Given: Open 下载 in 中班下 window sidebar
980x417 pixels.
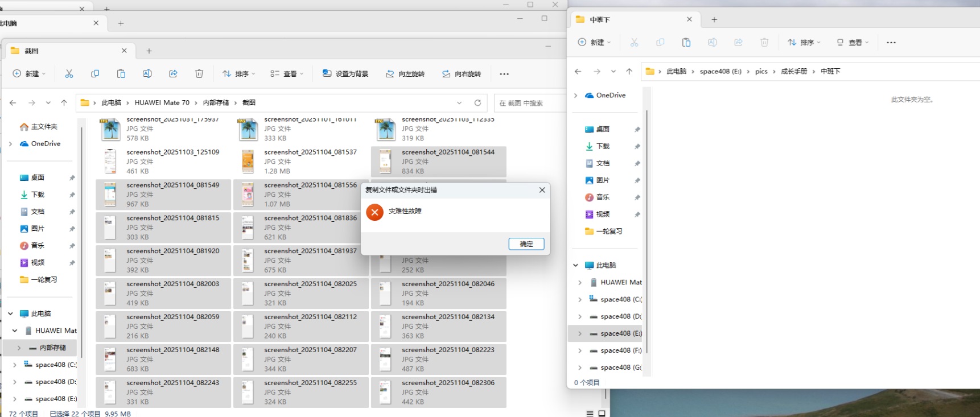Looking at the screenshot, I should (x=597, y=146).
